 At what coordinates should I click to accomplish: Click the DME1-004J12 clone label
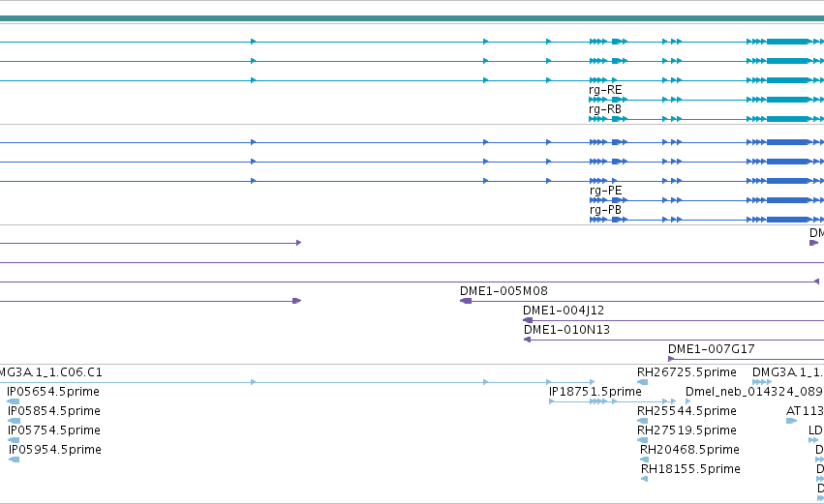pos(564,311)
